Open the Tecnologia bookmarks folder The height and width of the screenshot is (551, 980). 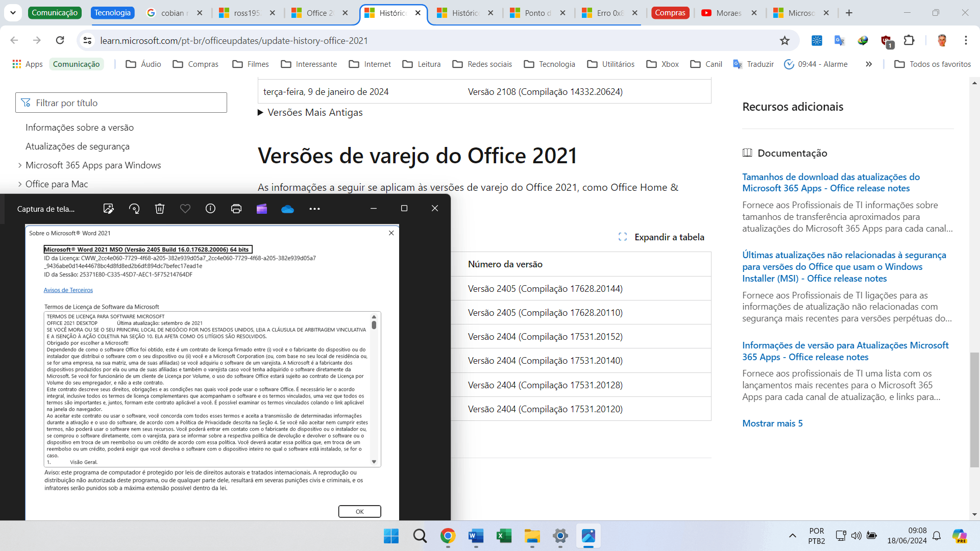point(549,64)
